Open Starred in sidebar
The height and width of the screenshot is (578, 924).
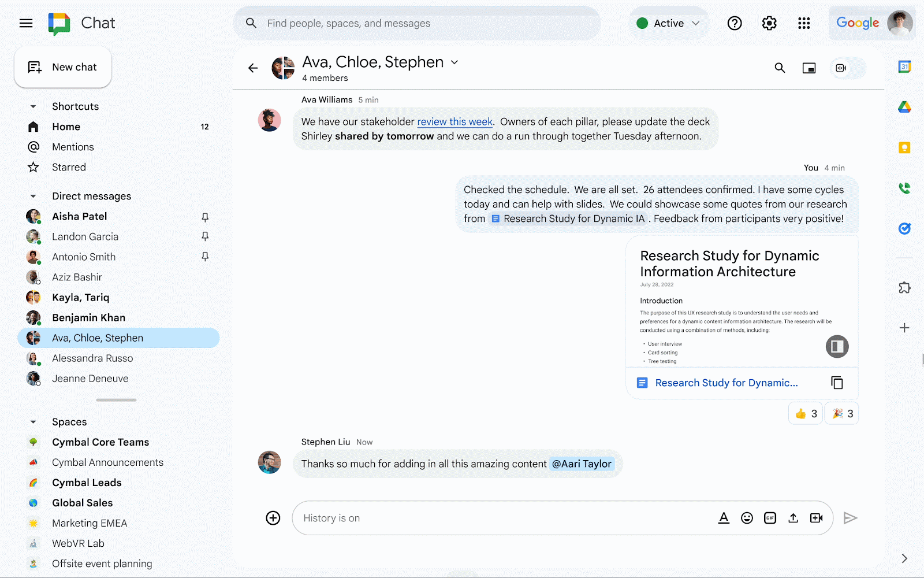(x=69, y=167)
